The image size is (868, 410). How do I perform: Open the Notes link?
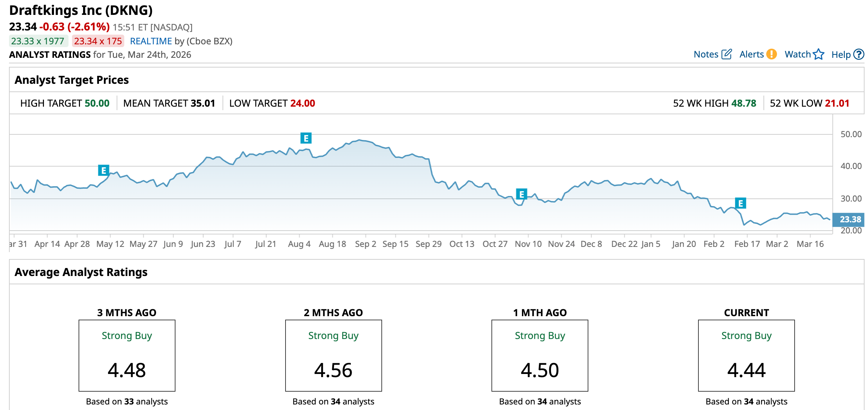pos(706,54)
